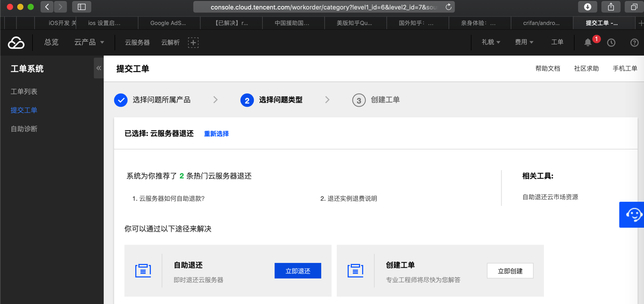Open the 手机工单 link
Screen dimensions: 644x304
(625, 68)
